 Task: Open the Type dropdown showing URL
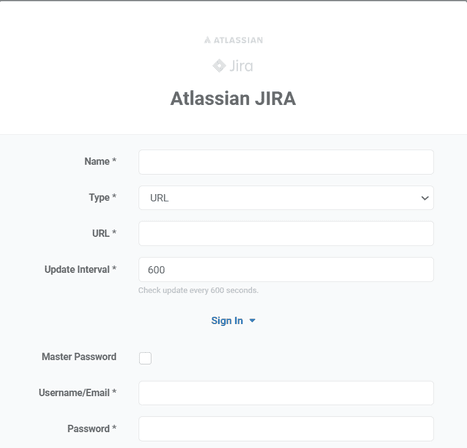coord(286,198)
